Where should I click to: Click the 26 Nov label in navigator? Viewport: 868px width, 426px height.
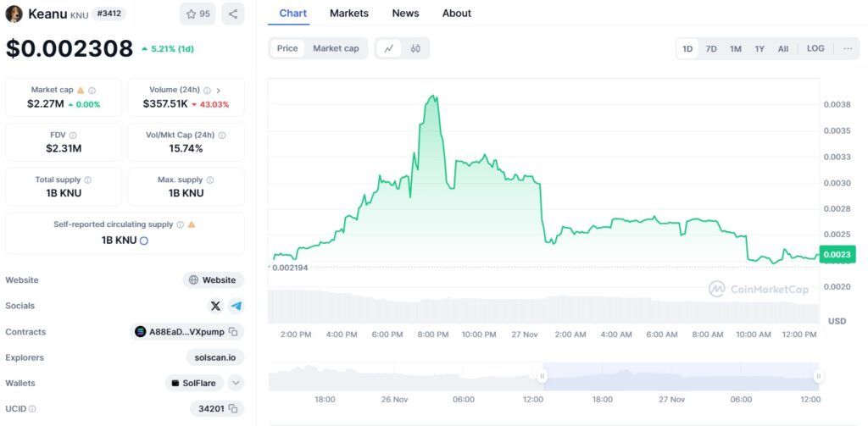tap(394, 400)
